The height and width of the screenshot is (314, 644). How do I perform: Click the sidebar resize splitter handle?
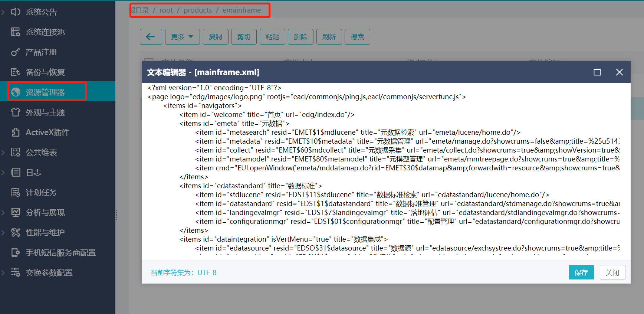tap(116, 215)
